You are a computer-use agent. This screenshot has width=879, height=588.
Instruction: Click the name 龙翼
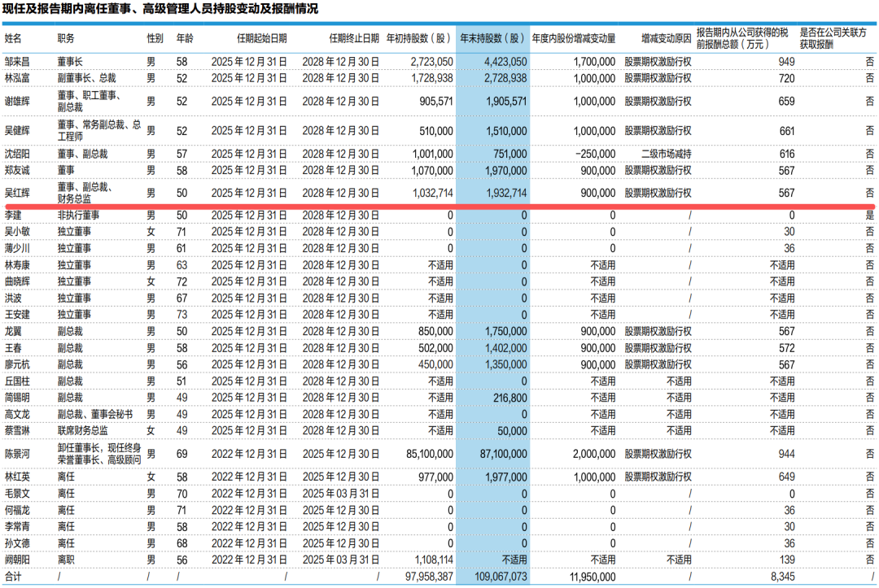pyautogui.click(x=14, y=332)
